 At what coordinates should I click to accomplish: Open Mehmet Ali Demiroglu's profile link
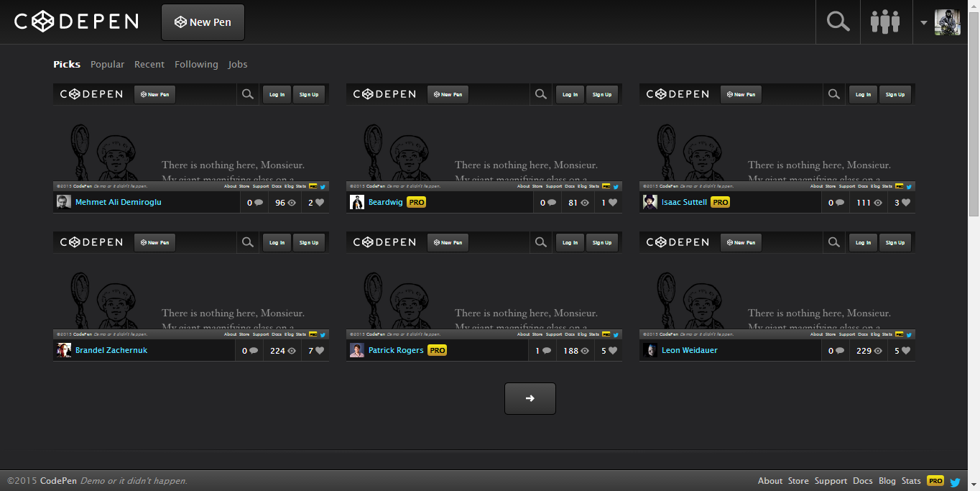[119, 202]
